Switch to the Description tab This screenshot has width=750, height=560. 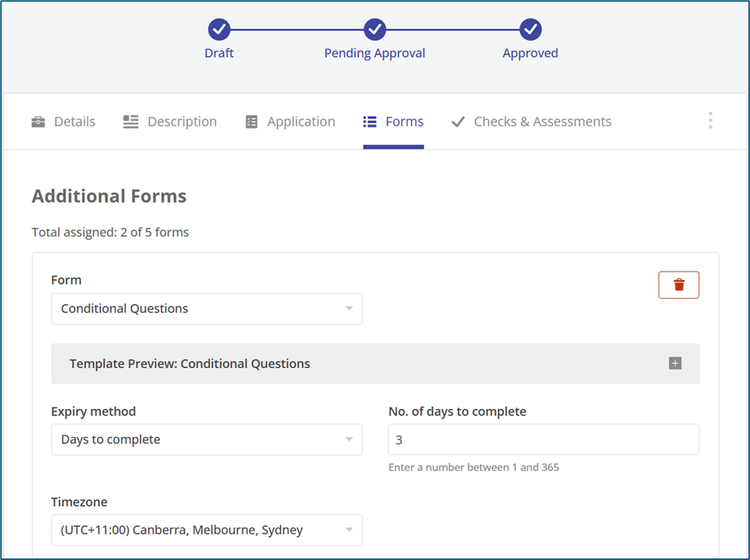pyautogui.click(x=182, y=122)
